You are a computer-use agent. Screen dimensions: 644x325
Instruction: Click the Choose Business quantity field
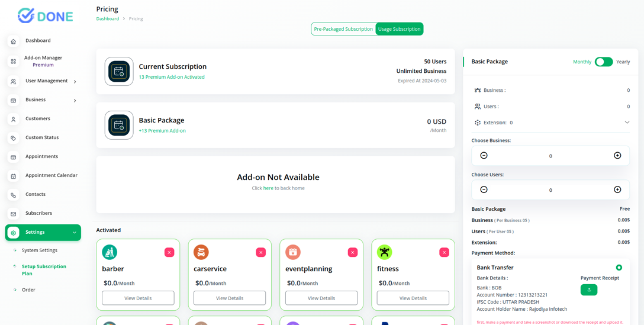550,156
